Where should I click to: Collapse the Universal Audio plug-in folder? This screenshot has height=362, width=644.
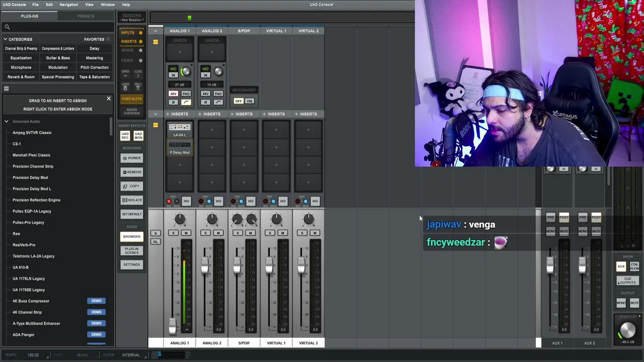(7, 121)
